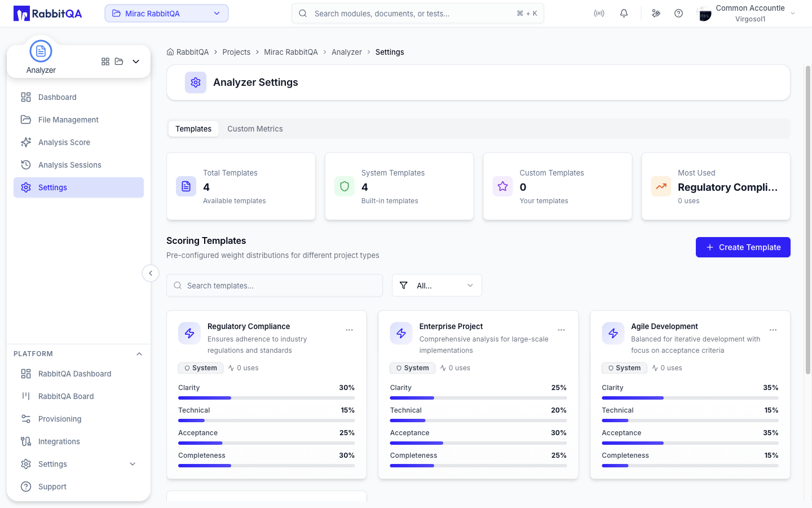812x508 pixels.
Task: Open the notifications bell
Action: click(624, 14)
